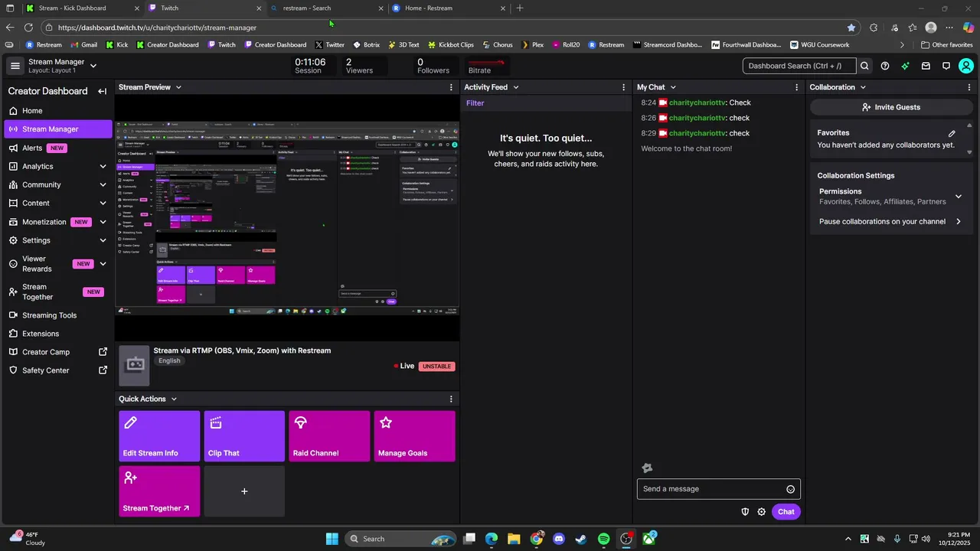Click the Dashboard Search magnifier button

864,66
